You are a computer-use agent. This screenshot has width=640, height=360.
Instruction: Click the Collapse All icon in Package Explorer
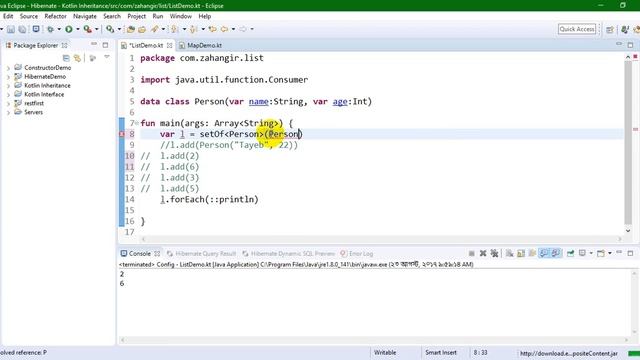66,58
